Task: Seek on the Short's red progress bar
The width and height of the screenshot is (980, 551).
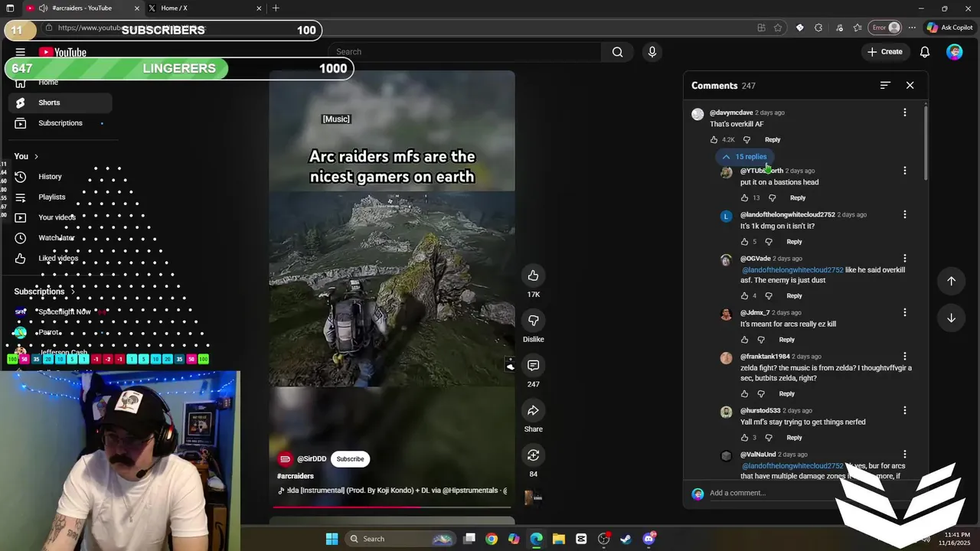Action: 392,507
